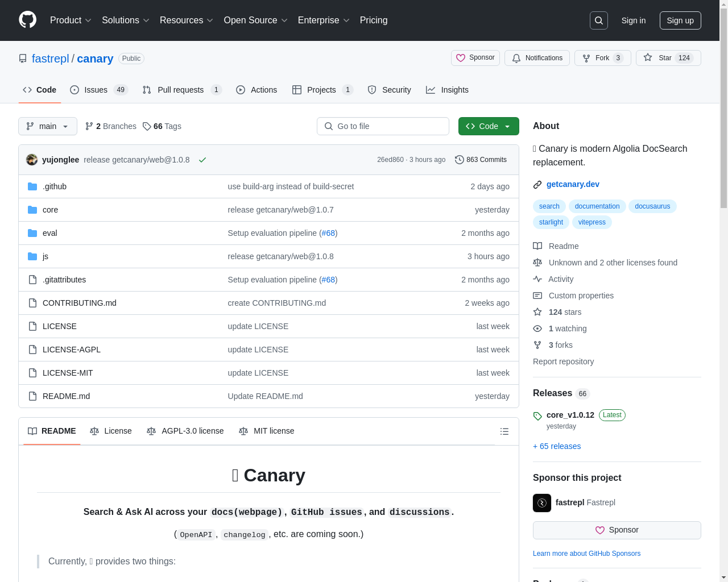Select the AGPL-3.0 license tab
The height and width of the screenshot is (582, 728).
point(185,431)
